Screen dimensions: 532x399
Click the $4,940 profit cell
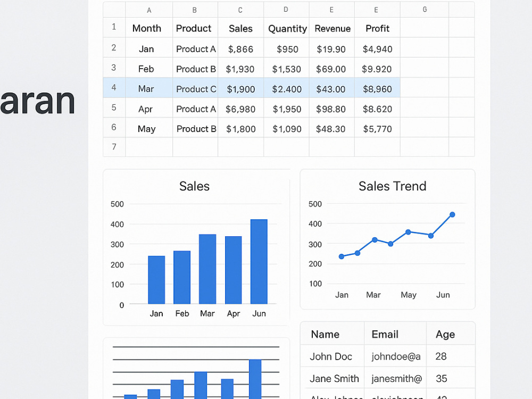[x=377, y=48]
